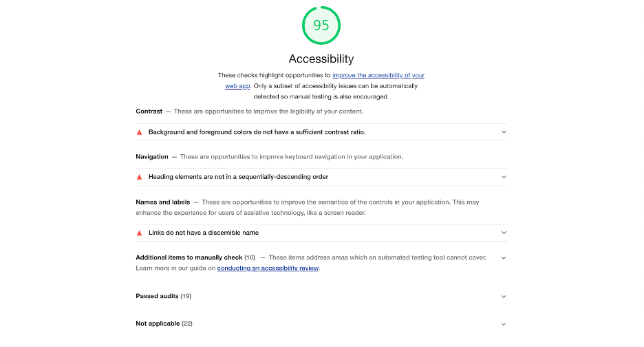Click the red triangle next to heading elements audit
The image size is (644, 347).
point(139,176)
